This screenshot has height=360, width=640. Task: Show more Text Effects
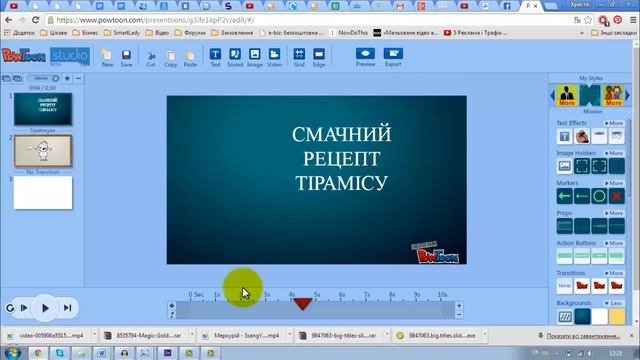614,123
